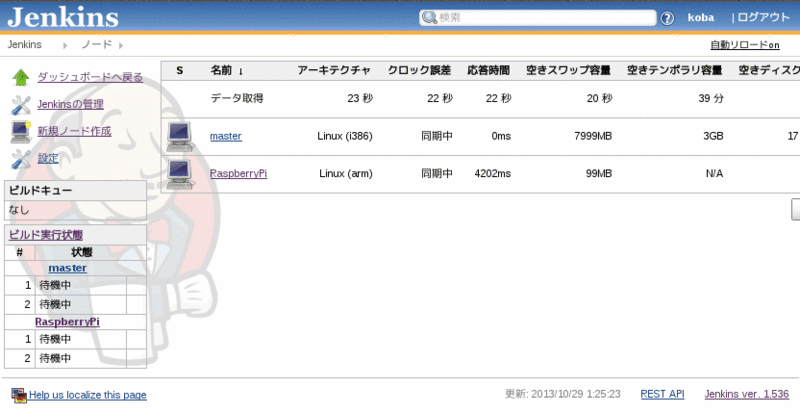
Task: Sort by 空きテンポラリ容量 column header
Action: coord(674,70)
